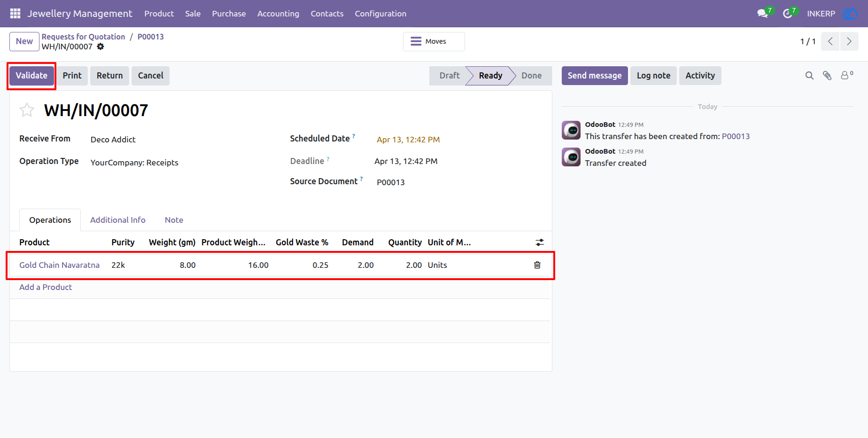Switch to the Note tab
Screen dimensions: 868x438
pyautogui.click(x=174, y=220)
